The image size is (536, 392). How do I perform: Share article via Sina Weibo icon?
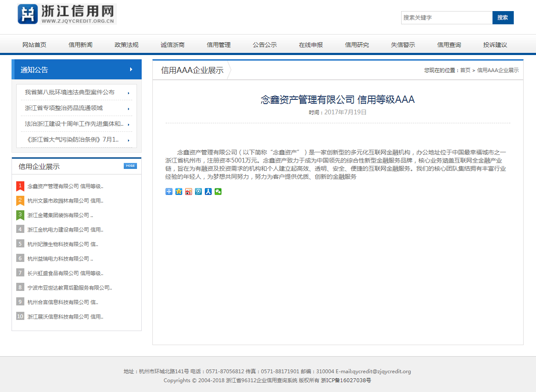189,192
